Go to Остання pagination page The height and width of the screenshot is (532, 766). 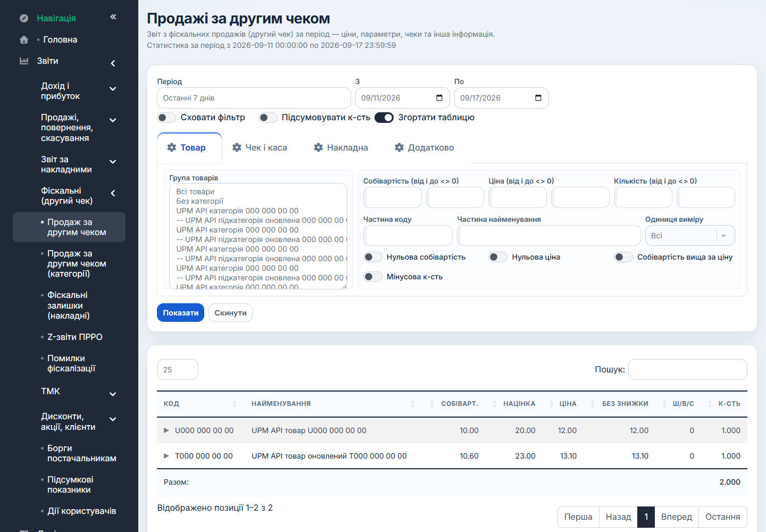click(x=723, y=517)
